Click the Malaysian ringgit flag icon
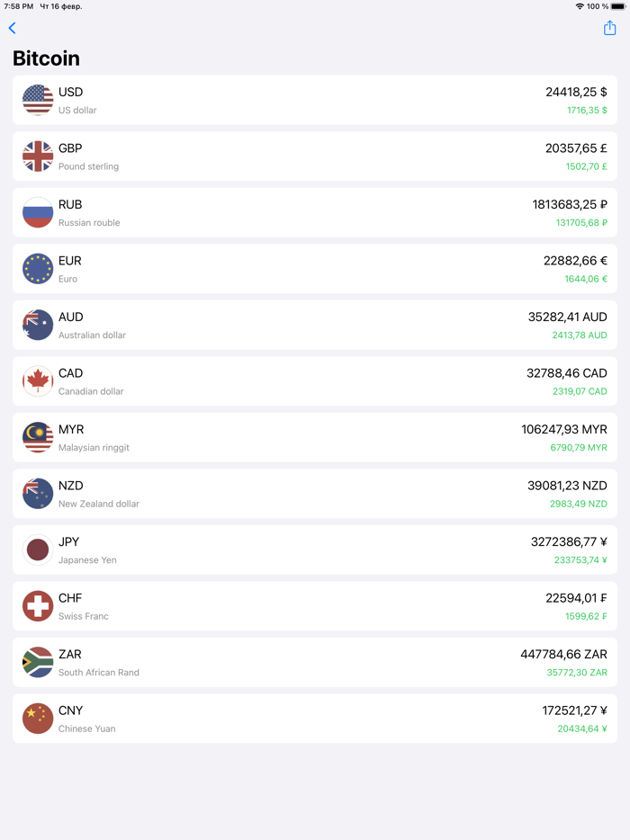The image size is (630, 840). [37, 437]
